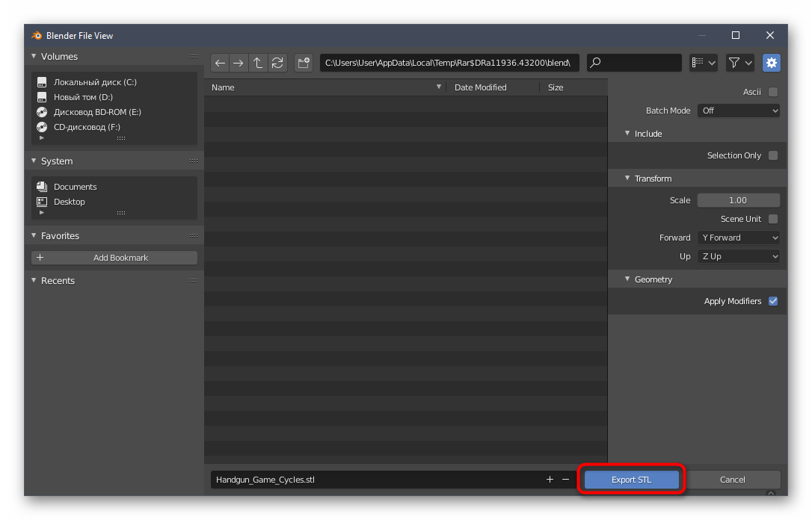This screenshot has height=520, width=812.
Task: Increment the file name number with plus
Action: tap(550, 480)
